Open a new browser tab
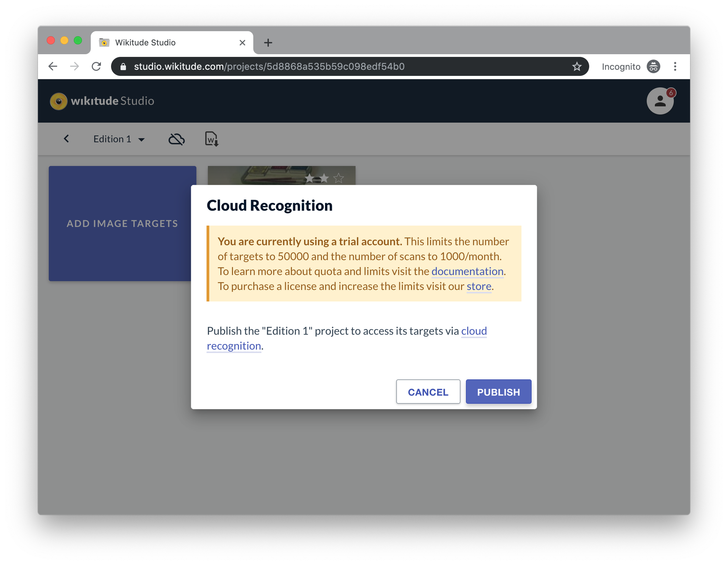Screen dimensions: 728x565 tap(268, 42)
